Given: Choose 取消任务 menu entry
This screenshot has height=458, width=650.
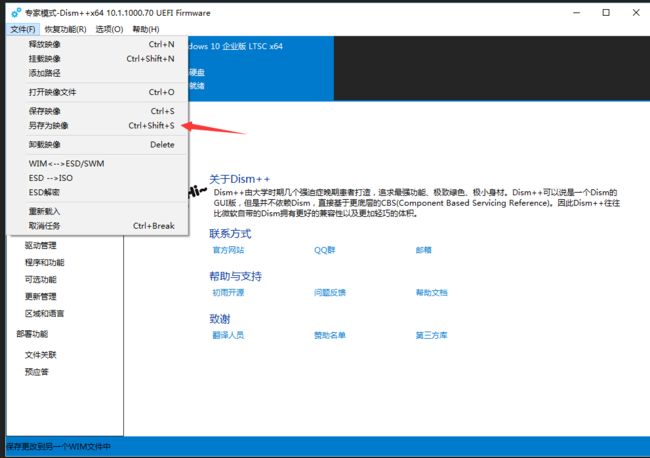Looking at the screenshot, I should pos(98,226).
